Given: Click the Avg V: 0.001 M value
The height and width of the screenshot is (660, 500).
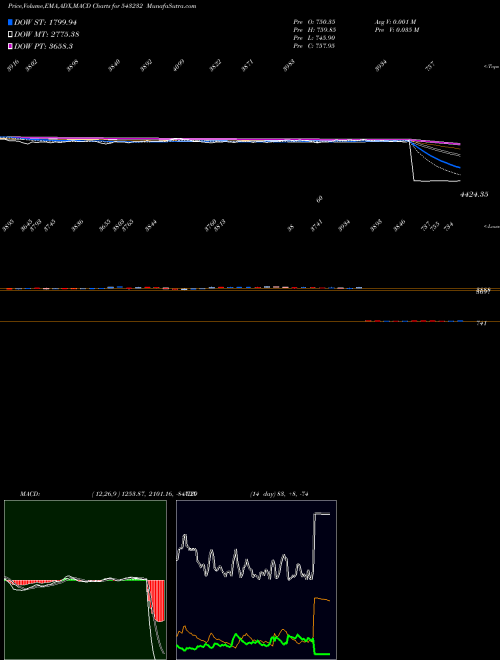Looking at the screenshot, I should tap(395, 22).
